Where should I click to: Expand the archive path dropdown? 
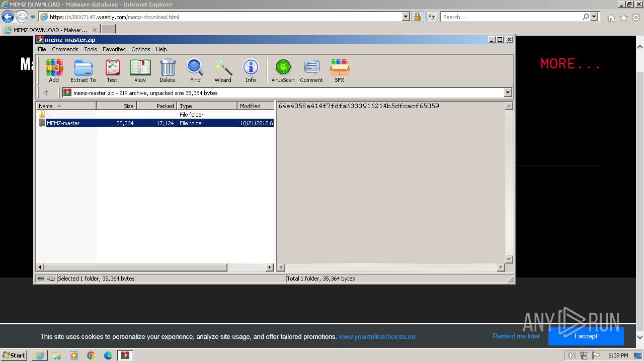click(x=508, y=93)
